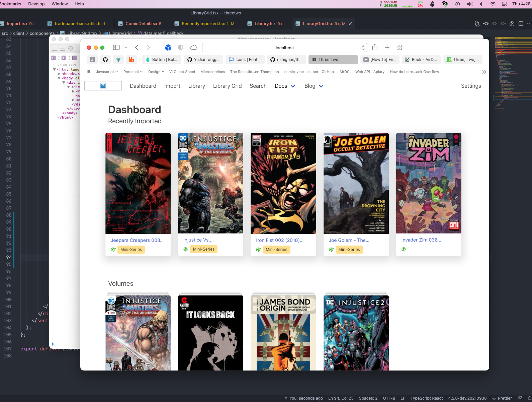Open the Library Grid nav link
The height and width of the screenshot is (402, 532).
coord(227,86)
